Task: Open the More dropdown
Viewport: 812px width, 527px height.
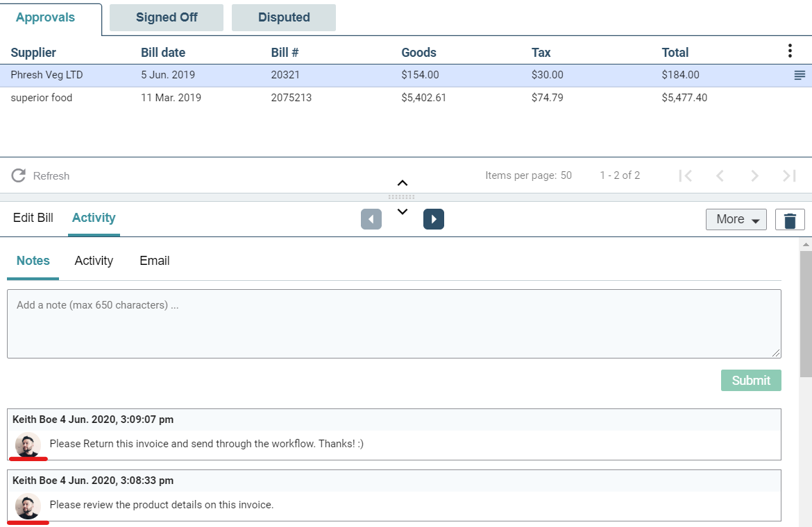Action: pos(736,219)
